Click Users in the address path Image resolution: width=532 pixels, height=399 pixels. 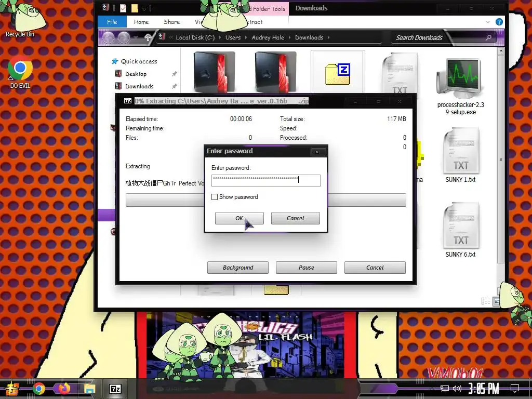(x=233, y=37)
